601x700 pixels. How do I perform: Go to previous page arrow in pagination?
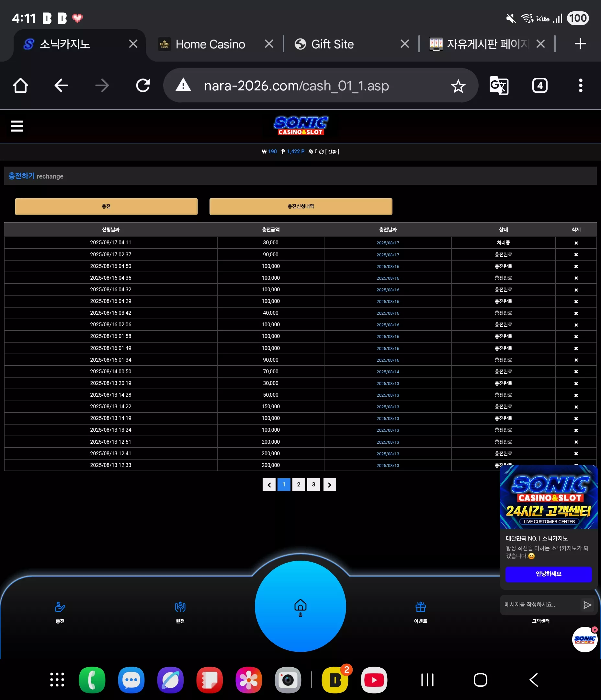(x=269, y=484)
